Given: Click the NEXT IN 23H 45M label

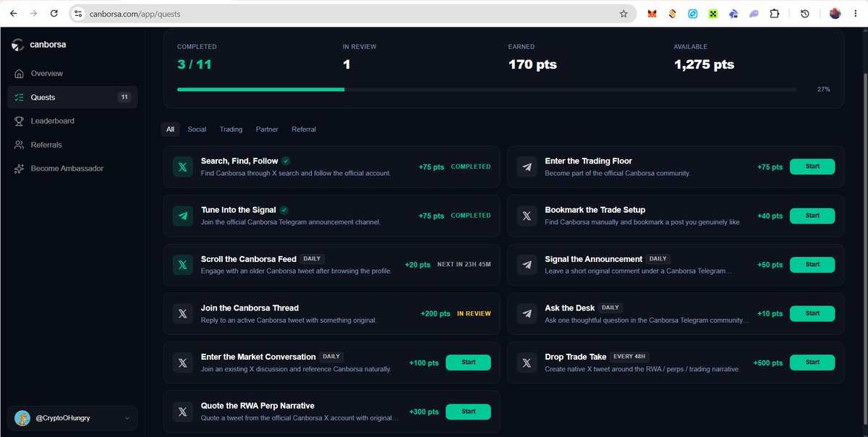Looking at the screenshot, I should (x=464, y=265).
